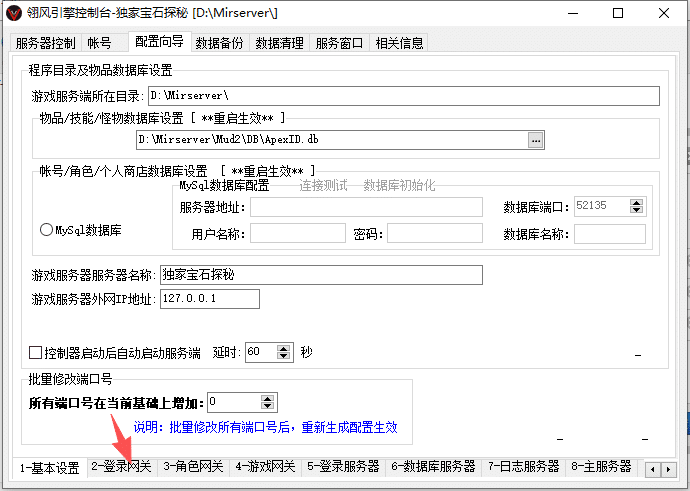The height and width of the screenshot is (491, 690).
Task: Adjust the port increment spinner arrows
Action: click(x=267, y=402)
